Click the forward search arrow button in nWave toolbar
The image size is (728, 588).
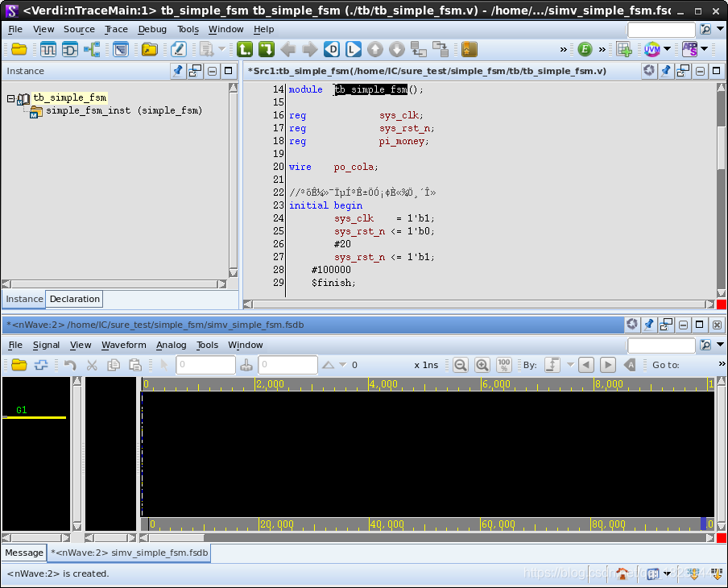click(608, 364)
